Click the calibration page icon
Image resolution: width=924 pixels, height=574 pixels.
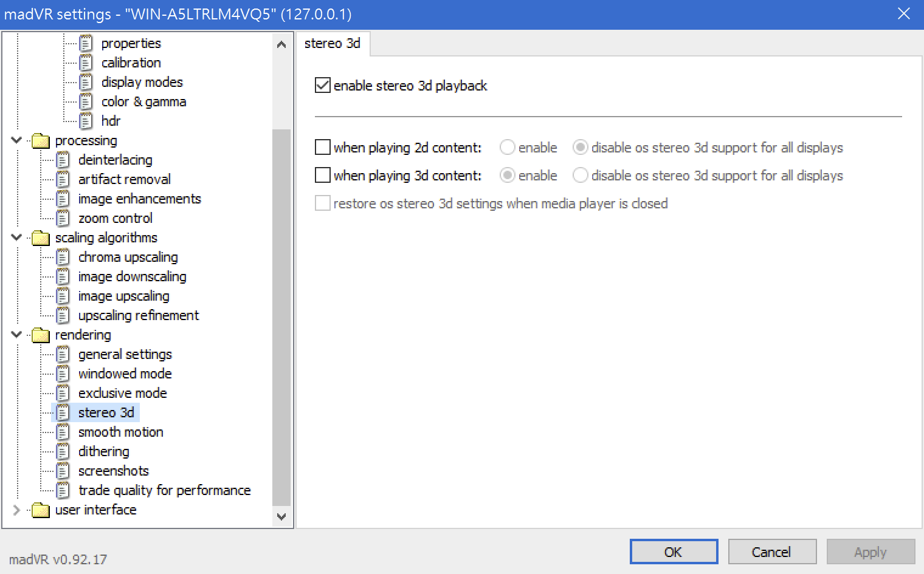pyautogui.click(x=86, y=63)
